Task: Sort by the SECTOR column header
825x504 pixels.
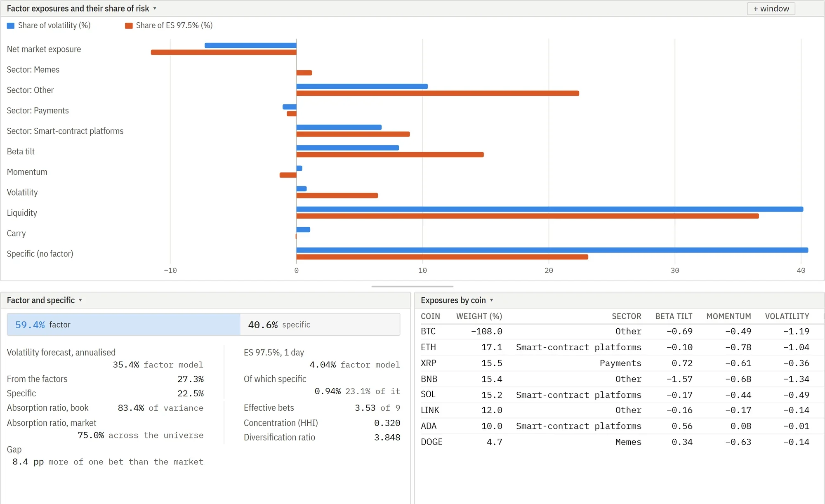Action: (x=626, y=316)
